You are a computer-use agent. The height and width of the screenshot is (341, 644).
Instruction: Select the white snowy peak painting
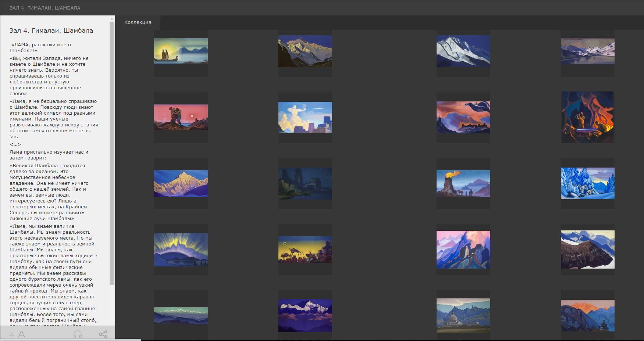463,51
